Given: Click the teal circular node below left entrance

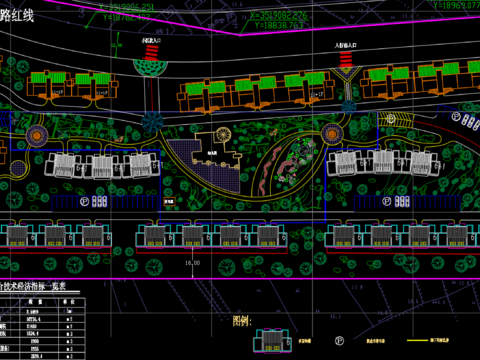Looking at the screenshot, I should click(x=152, y=122).
